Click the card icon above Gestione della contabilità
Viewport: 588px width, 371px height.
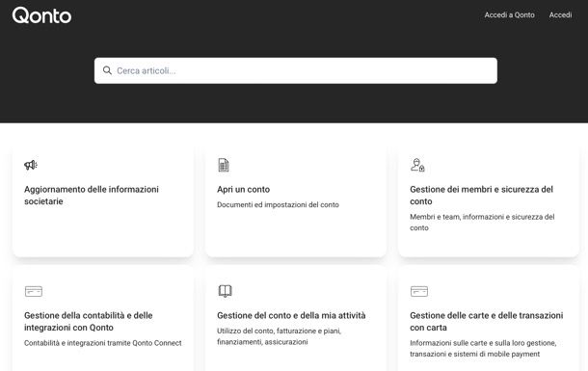pyautogui.click(x=34, y=291)
